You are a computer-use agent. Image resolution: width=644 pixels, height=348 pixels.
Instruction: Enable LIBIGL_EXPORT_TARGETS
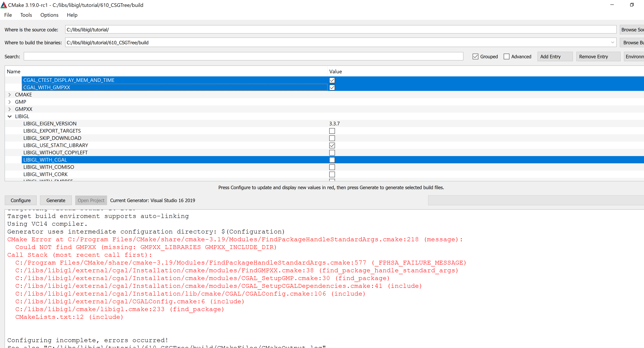(x=332, y=131)
